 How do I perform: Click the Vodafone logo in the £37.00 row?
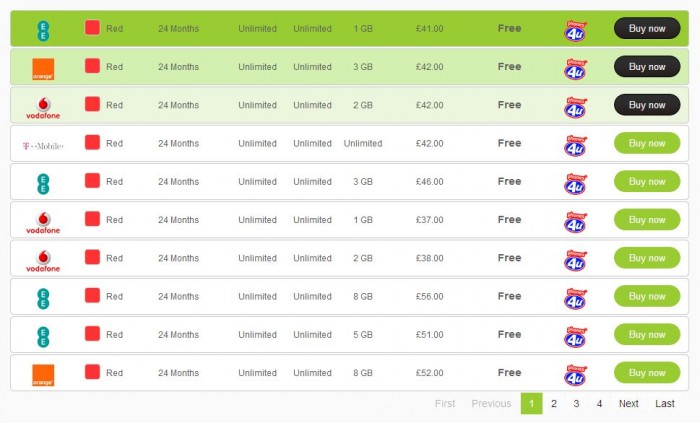click(x=43, y=221)
